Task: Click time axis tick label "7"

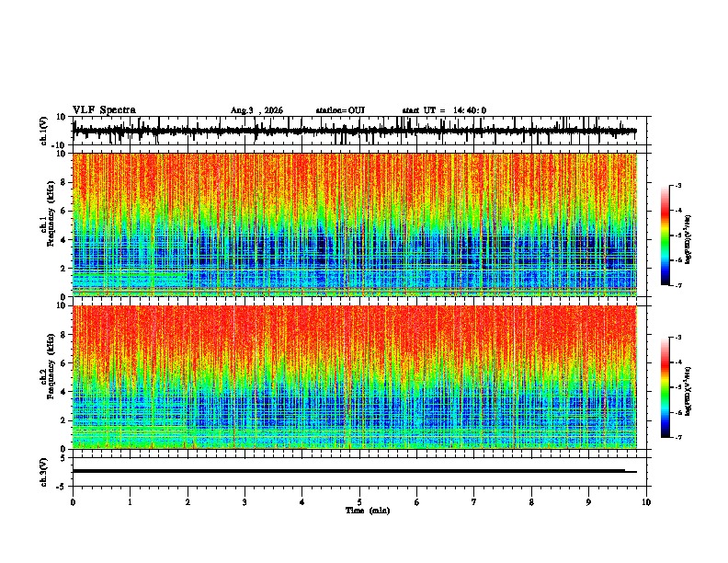Action: tap(474, 502)
